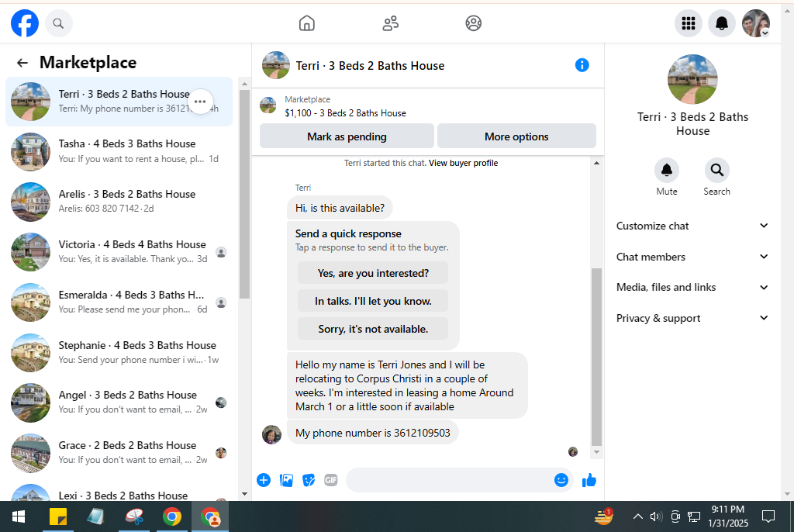Send quick reply Yes, are you interested?
The width and height of the screenshot is (794, 532).
pos(373,273)
